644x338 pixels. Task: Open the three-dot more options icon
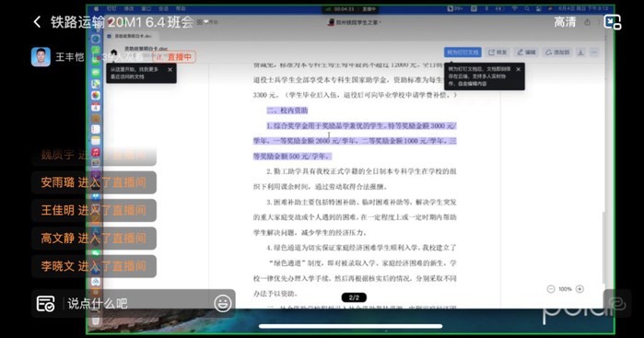coord(594,52)
